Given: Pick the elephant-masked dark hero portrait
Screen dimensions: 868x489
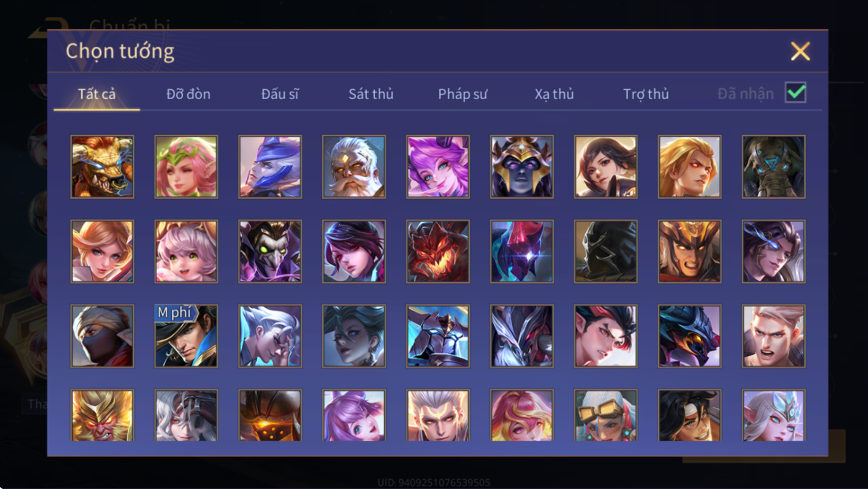Looking at the screenshot, I should (773, 167).
